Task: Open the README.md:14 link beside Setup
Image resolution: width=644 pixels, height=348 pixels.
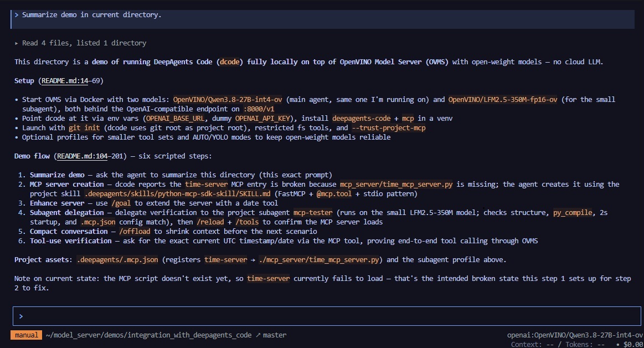Action: [65, 80]
